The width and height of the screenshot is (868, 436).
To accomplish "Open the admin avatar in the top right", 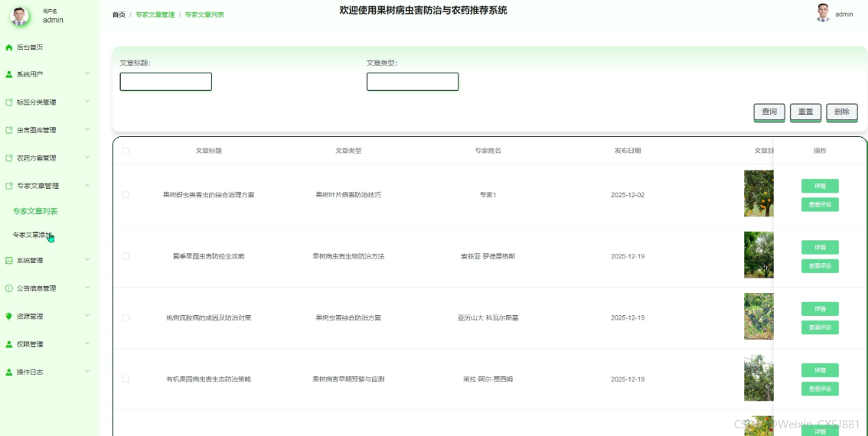I will tap(823, 13).
